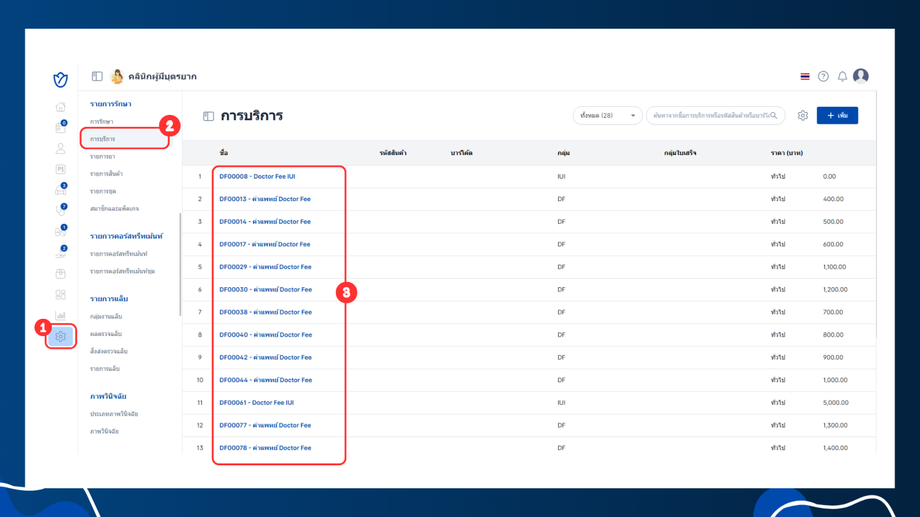Open the DF00038 Doctor Fee link
This screenshot has width=920, height=517.
(266, 312)
